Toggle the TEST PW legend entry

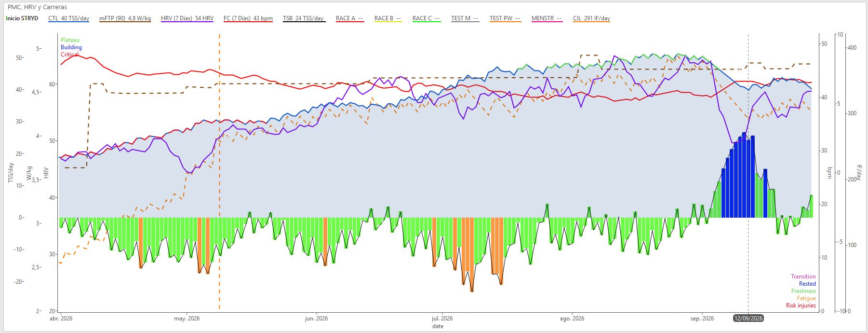[x=505, y=18]
